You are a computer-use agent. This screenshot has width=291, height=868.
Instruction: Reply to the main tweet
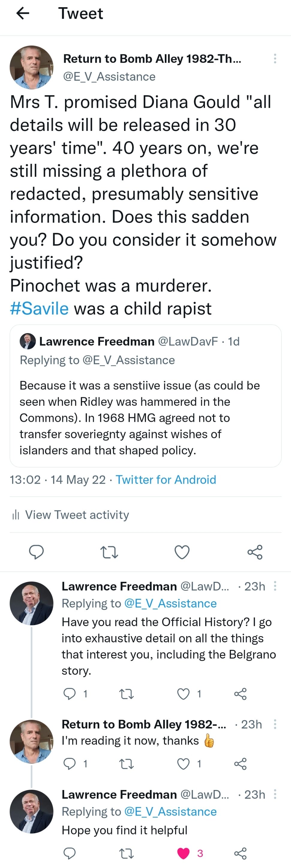[36, 552]
